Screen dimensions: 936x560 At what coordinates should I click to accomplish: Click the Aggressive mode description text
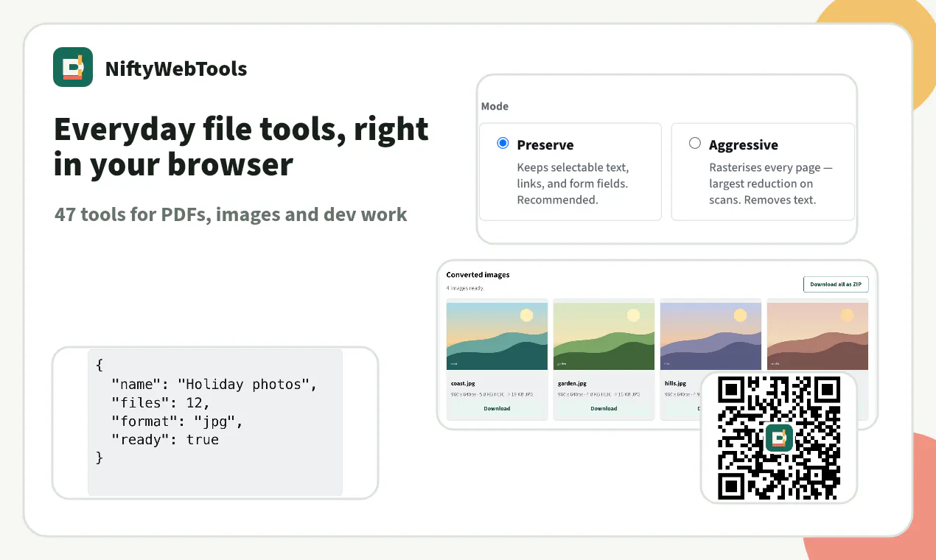[x=771, y=183]
